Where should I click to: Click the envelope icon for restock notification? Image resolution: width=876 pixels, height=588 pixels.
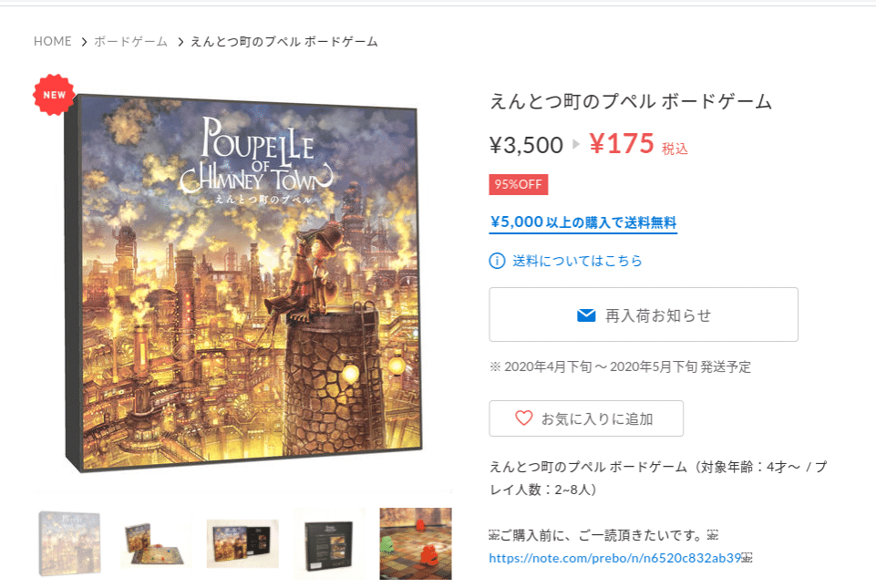(x=586, y=315)
